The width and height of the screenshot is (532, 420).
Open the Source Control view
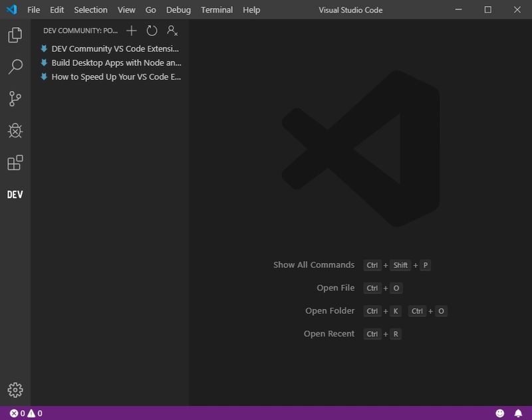(x=15, y=98)
